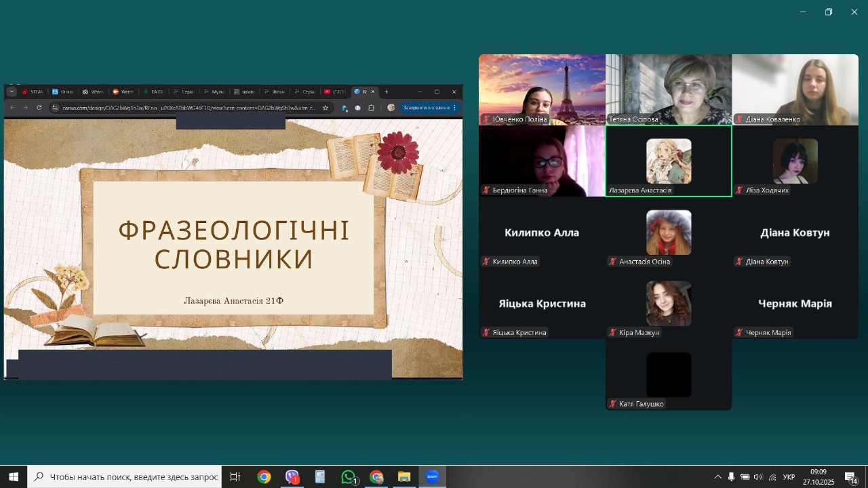Image resolution: width=868 pixels, height=488 pixels.
Task: Open the browser extensions puzzle icon
Action: coord(371,108)
